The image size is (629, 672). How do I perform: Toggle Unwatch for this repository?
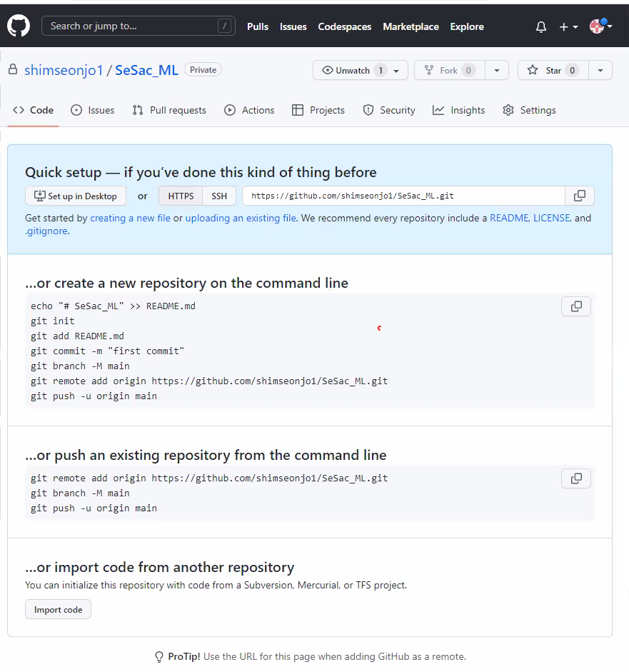(x=353, y=70)
